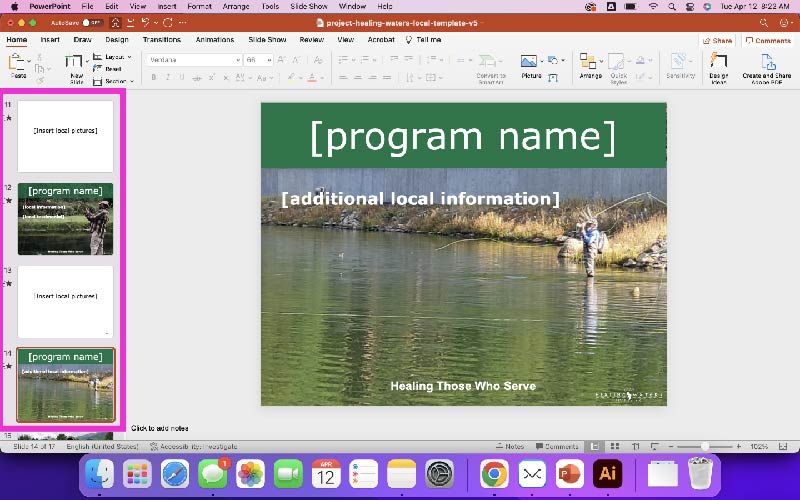Click the Paste clipboard icon
800x500 pixels.
(x=16, y=63)
